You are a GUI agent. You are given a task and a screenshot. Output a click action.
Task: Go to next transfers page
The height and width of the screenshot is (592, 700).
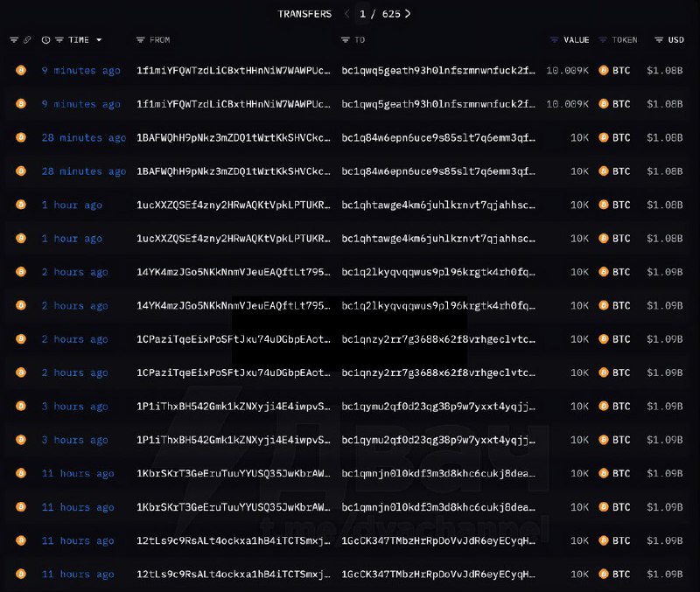tap(408, 14)
